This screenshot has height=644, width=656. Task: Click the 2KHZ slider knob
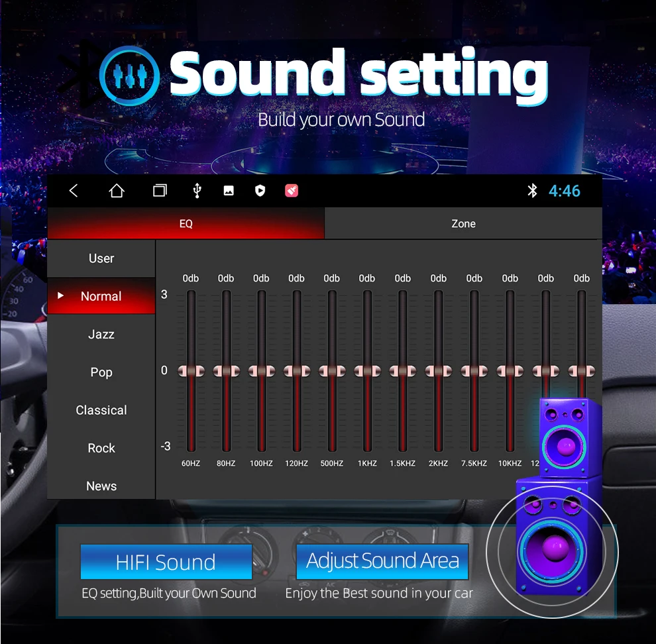[x=439, y=371]
